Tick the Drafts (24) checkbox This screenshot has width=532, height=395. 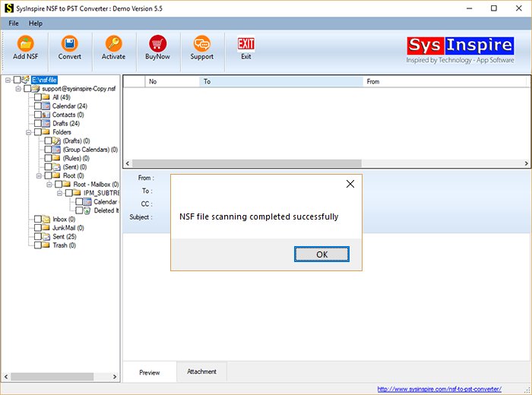point(38,123)
